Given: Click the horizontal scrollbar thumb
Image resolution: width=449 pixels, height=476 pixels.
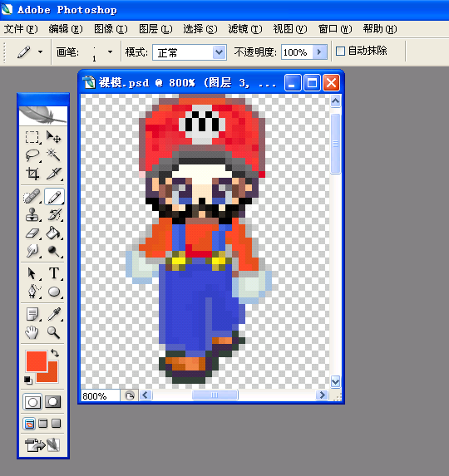Looking at the screenshot, I should point(215,395).
